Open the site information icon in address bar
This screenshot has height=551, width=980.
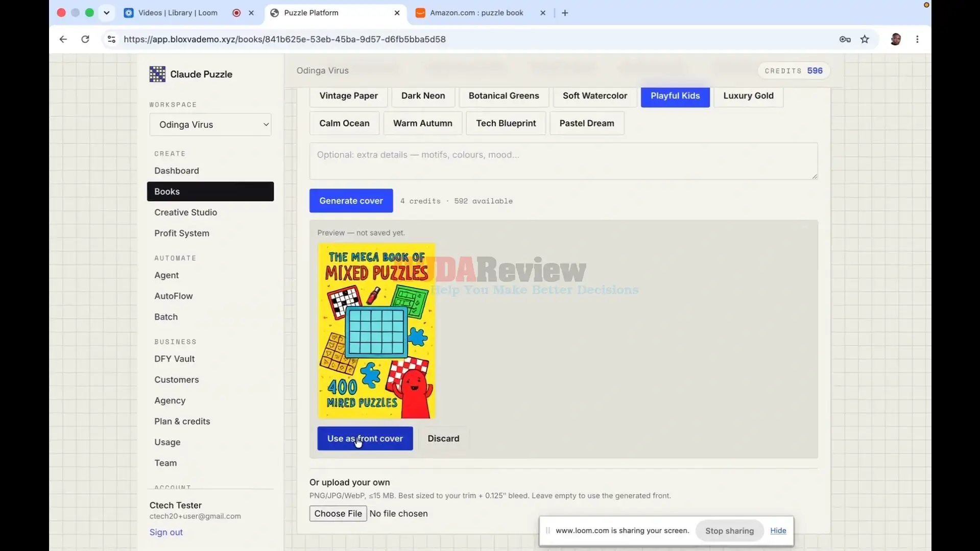pos(111,39)
